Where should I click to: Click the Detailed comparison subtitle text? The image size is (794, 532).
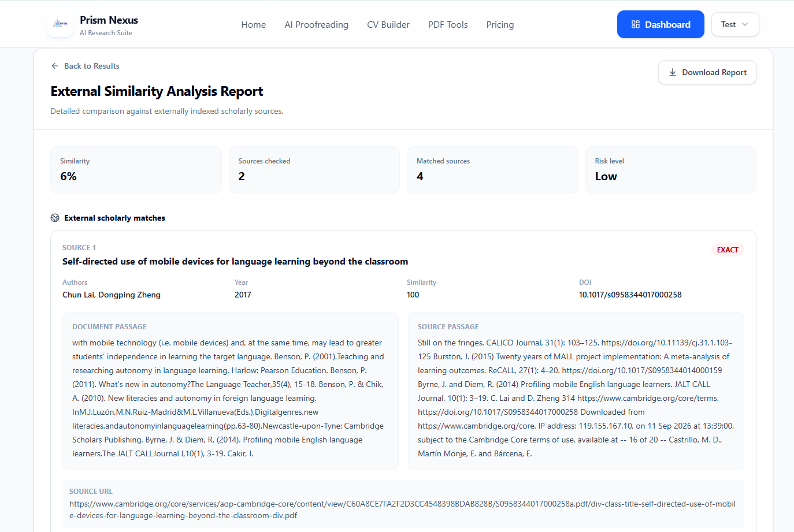[167, 111]
